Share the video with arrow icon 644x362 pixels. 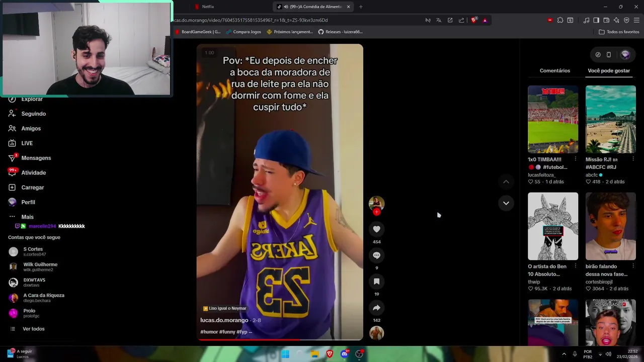[376, 308]
